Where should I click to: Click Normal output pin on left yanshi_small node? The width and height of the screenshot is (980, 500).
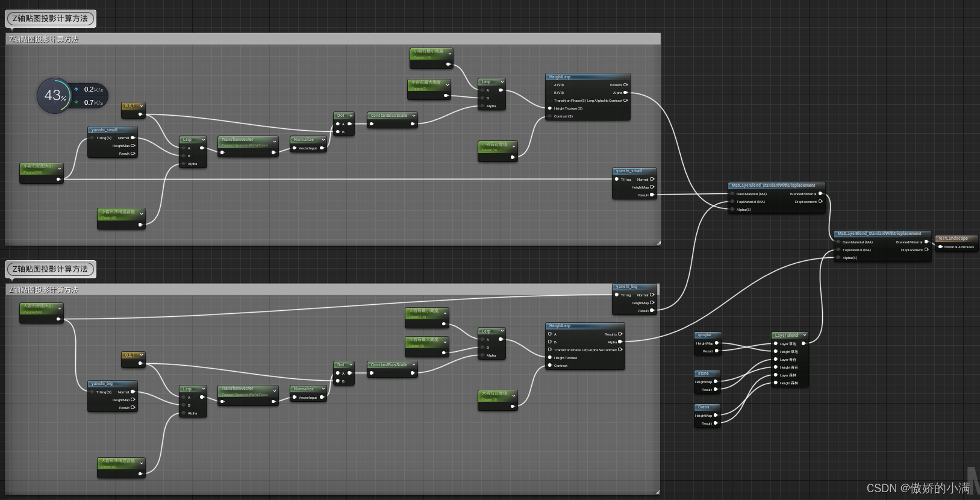pyautogui.click(x=133, y=138)
